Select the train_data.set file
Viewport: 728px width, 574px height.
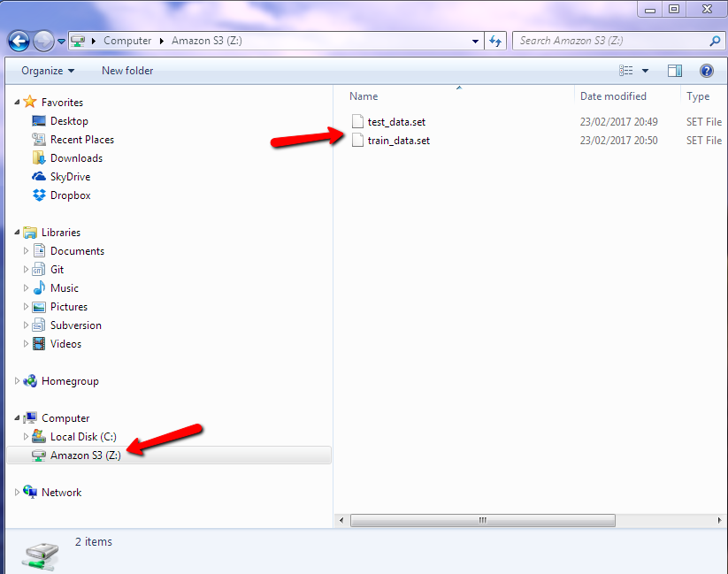pos(399,141)
